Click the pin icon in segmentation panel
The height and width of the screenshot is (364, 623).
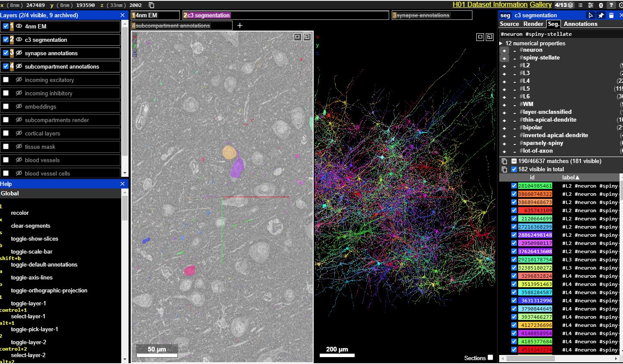601,15
